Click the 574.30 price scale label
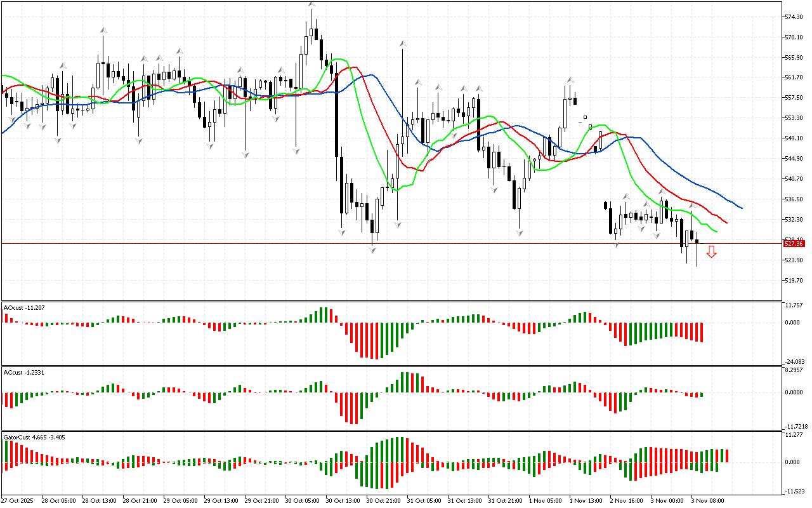This screenshot has width=812, height=508. click(x=794, y=17)
